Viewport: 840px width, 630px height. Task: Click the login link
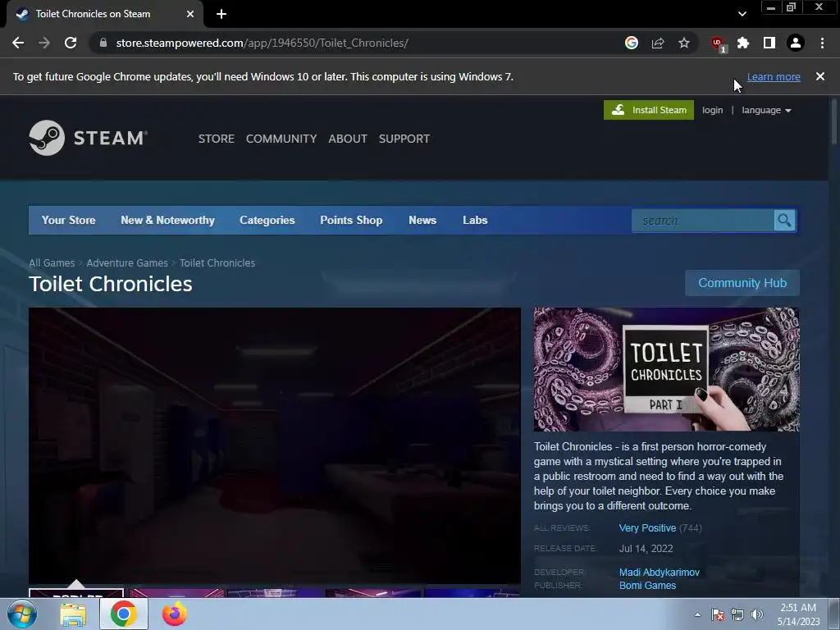713,110
